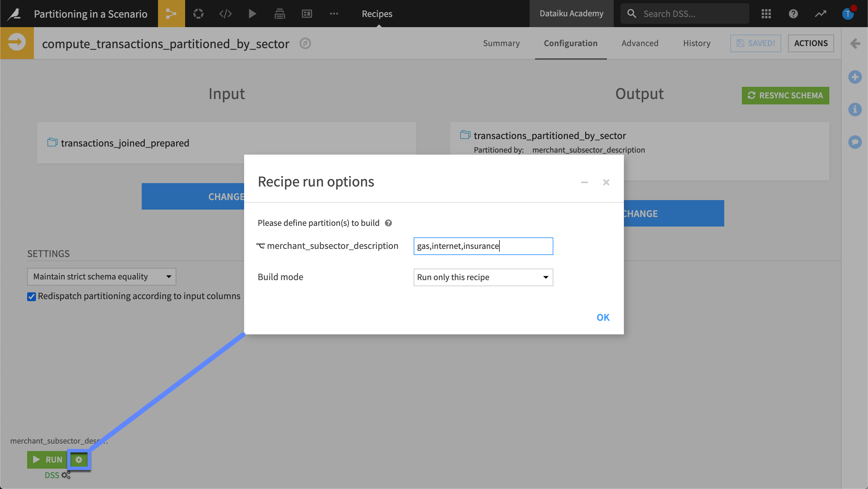Switch to the Advanced tab

click(x=640, y=43)
